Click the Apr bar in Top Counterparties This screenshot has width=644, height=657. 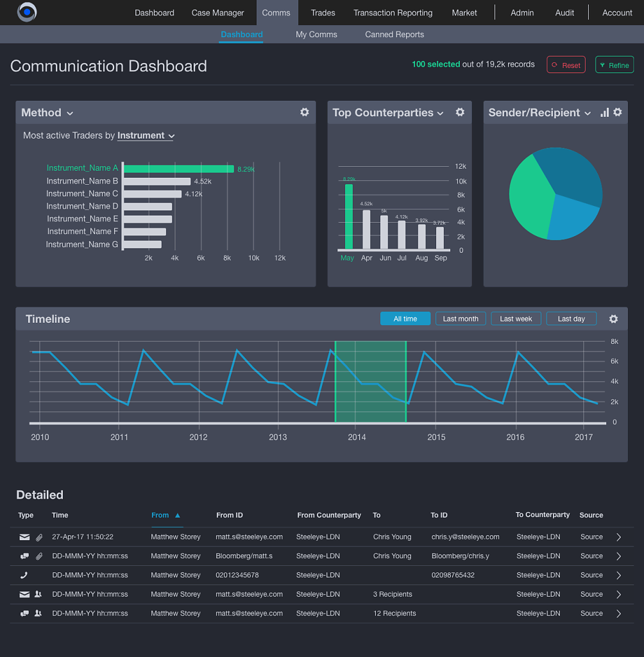(x=366, y=230)
